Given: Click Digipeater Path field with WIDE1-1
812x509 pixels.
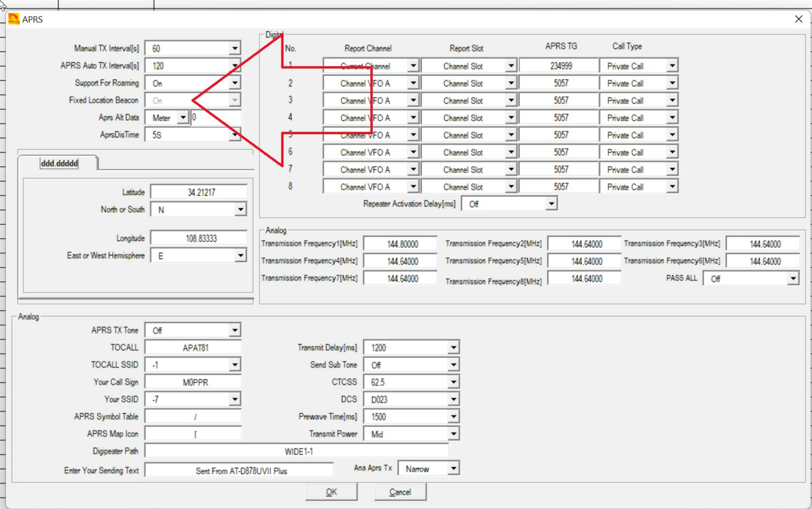Looking at the screenshot, I should [x=296, y=451].
